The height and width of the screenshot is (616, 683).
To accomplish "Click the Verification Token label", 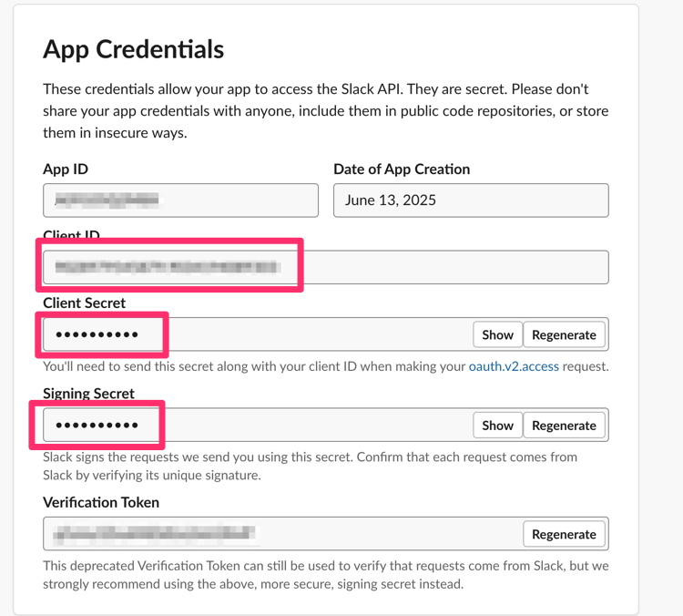I will point(101,502).
